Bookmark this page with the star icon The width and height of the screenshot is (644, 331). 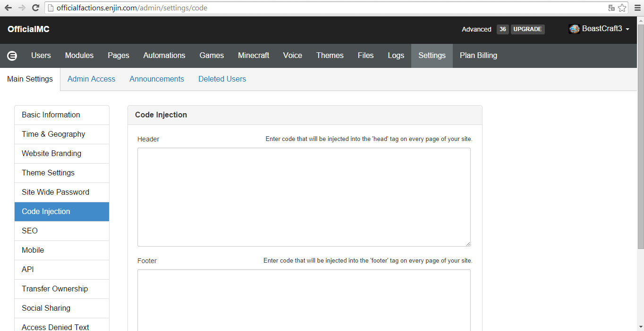[x=622, y=8]
